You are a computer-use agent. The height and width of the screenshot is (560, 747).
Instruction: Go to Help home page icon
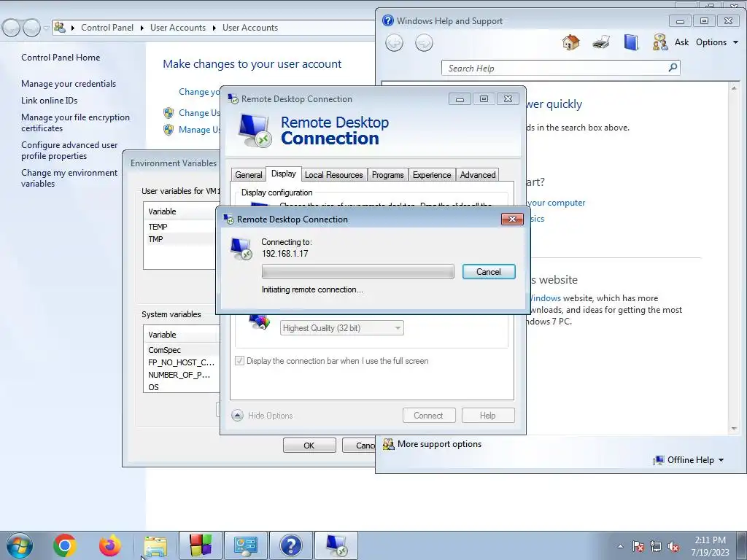570,42
